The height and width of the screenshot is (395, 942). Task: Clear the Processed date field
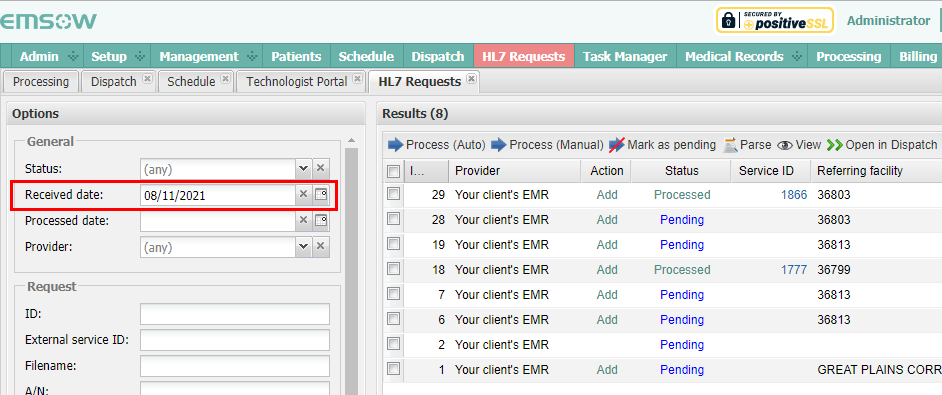tap(303, 221)
